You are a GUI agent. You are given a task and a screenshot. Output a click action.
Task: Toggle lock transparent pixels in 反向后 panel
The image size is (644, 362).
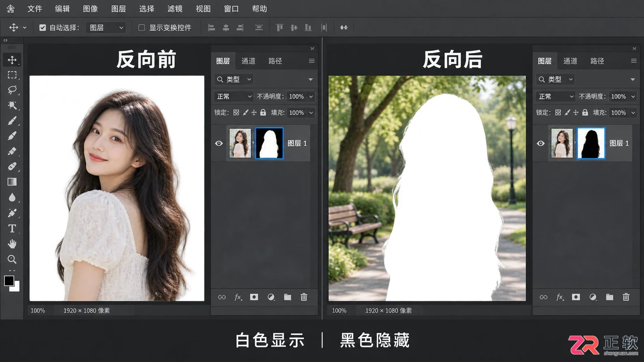coord(558,113)
